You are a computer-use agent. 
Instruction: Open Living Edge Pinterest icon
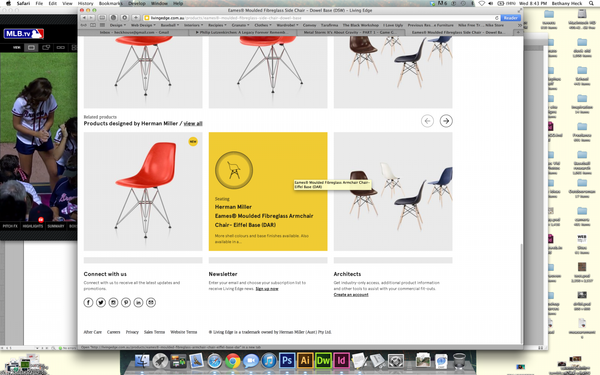point(126,303)
